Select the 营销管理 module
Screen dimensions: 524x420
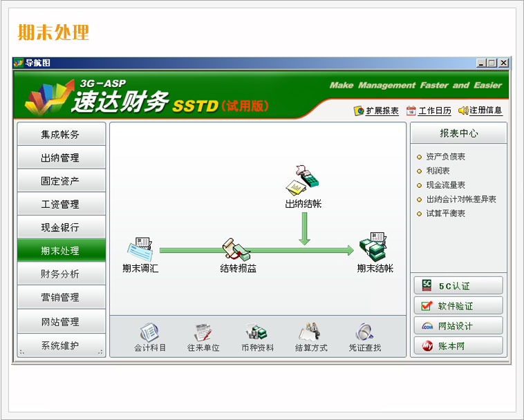pos(62,297)
